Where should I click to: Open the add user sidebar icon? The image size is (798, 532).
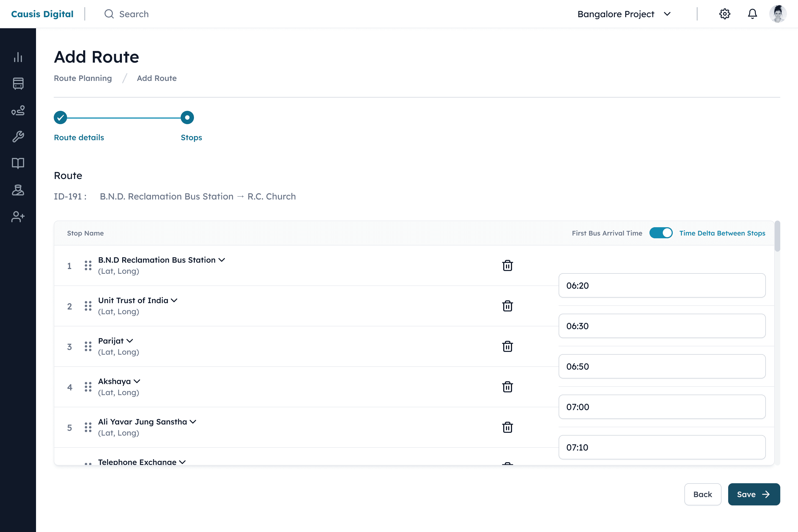18,216
